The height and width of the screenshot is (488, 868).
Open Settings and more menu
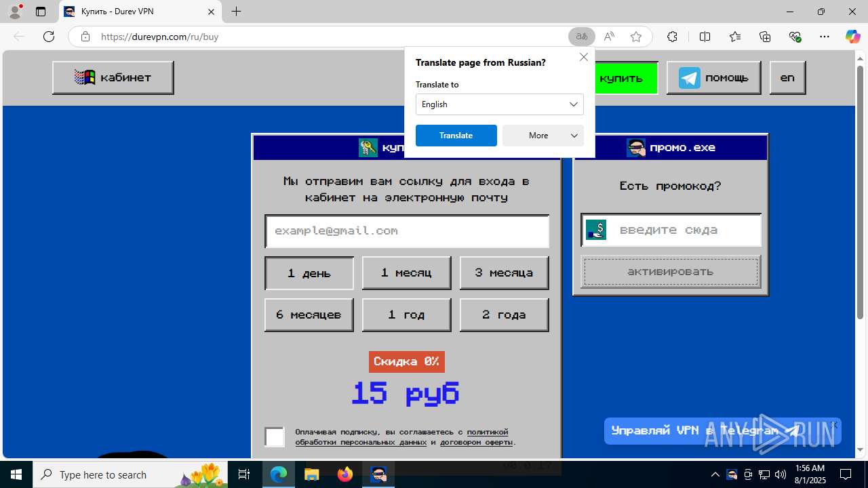(825, 37)
